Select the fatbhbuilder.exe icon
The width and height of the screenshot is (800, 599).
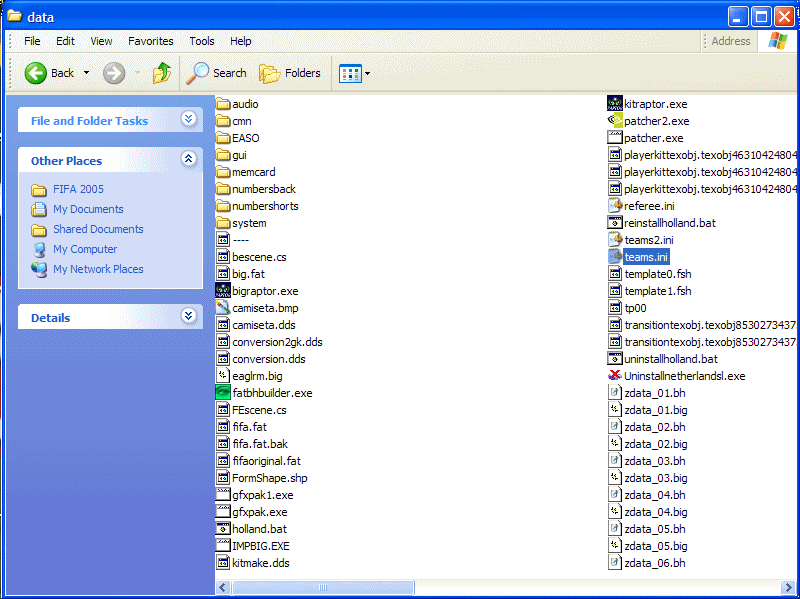[x=223, y=393]
